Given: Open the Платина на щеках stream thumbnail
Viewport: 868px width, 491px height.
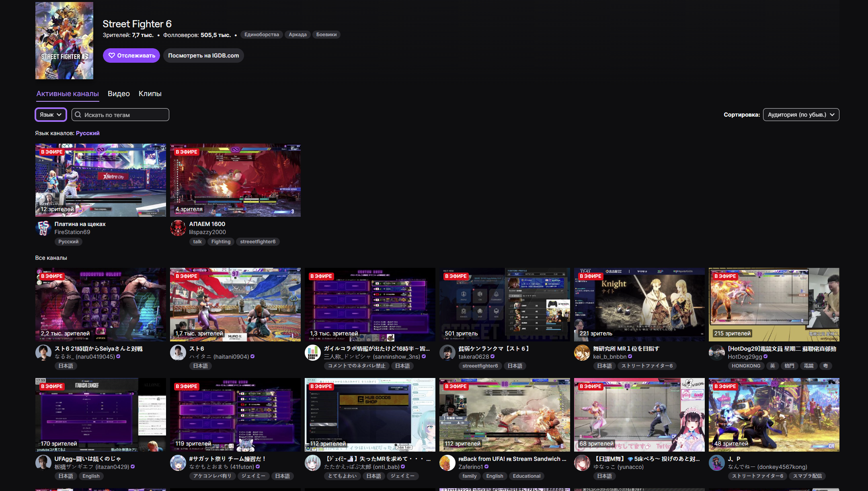Looking at the screenshot, I should pyautogui.click(x=101, y=180).
